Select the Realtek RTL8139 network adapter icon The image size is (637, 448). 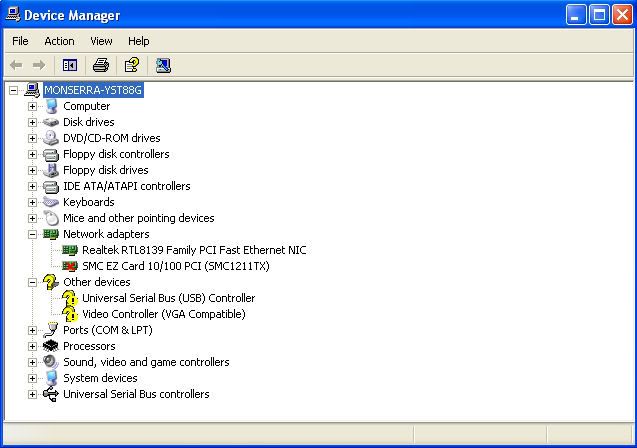[x=70, y=250]
